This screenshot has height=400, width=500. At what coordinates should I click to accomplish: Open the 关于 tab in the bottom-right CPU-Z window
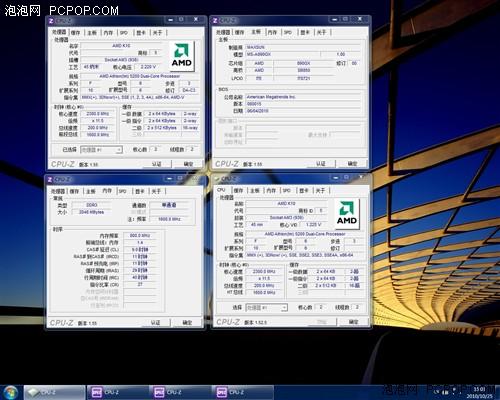click(320, 190)
